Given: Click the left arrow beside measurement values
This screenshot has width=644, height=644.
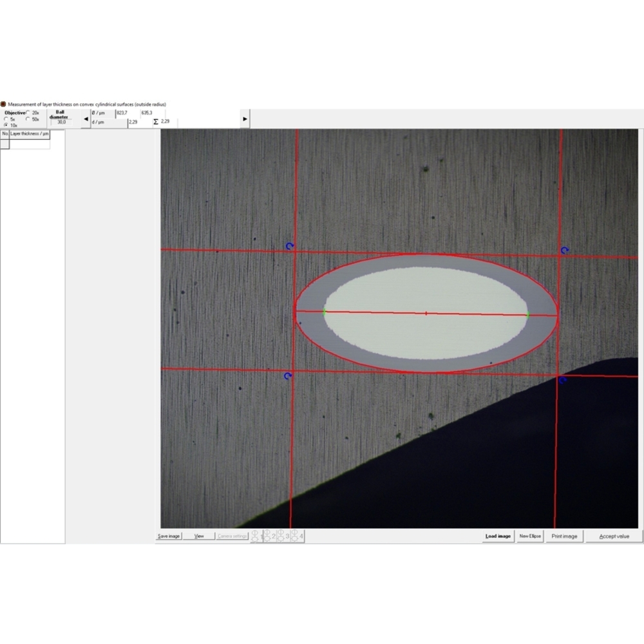Looking at the screenshot, I should pyautogui.click(x=86, y=118).
